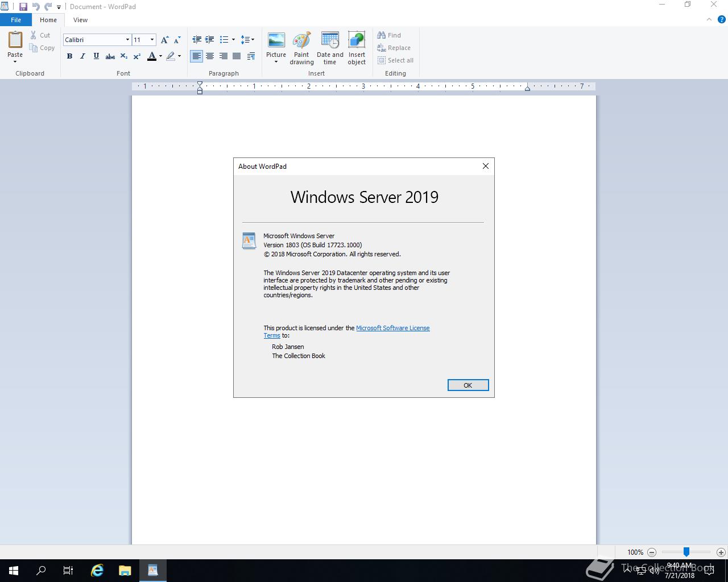The height and width of the screenshot is (582, 728).
Task: Toggle Strikethrough formatting
Action: pos(110,56)
